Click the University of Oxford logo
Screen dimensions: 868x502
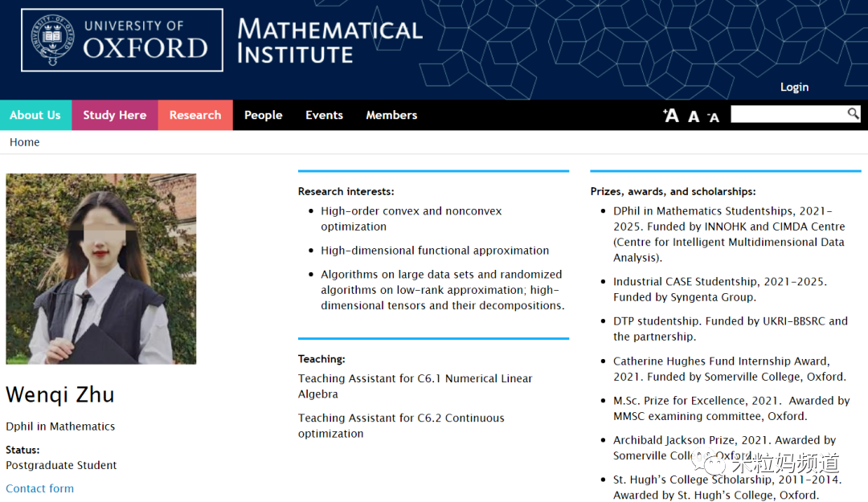point(122,40)
